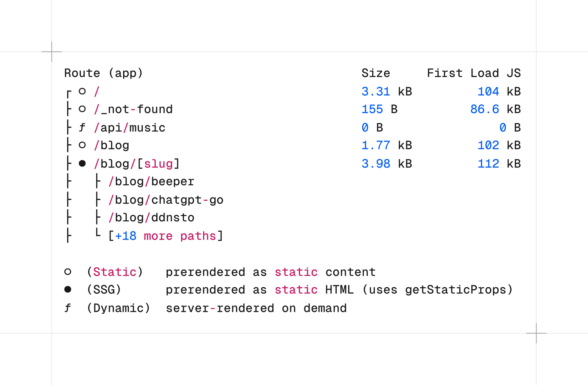The height and width of the screenshot is (385, 588).
Task: Select the Static icon next to /_not-found
Action: pos(82,109)
